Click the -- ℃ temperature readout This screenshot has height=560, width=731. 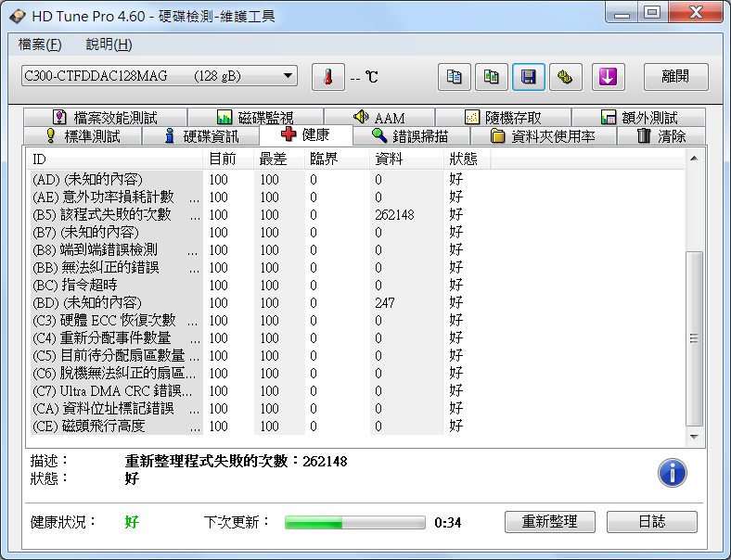click(x=364, y=77)
